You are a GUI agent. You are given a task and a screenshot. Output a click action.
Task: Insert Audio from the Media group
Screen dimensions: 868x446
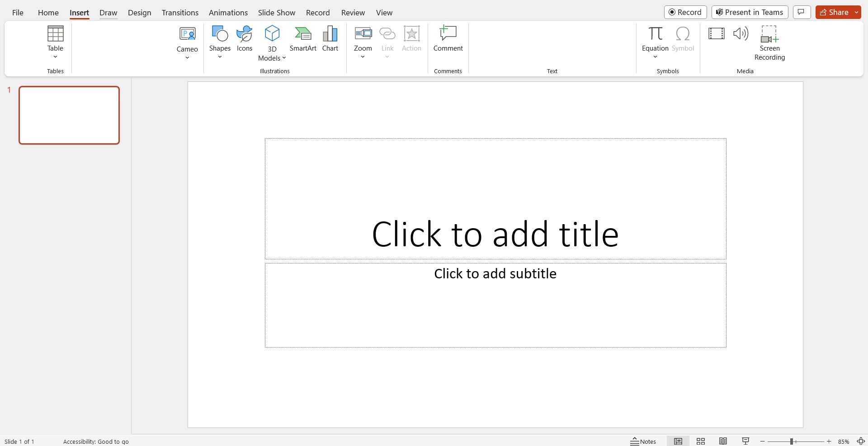741,33
